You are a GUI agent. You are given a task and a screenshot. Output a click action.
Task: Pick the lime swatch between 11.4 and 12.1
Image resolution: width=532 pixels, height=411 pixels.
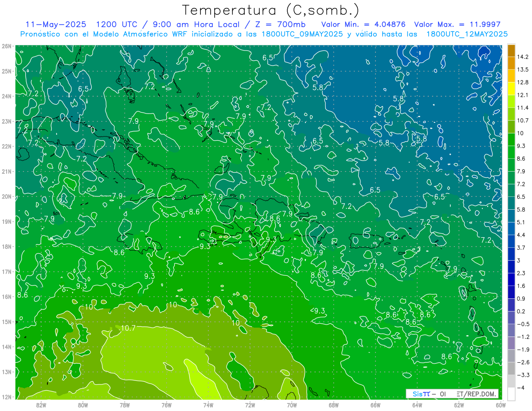(x=511, y=101)
